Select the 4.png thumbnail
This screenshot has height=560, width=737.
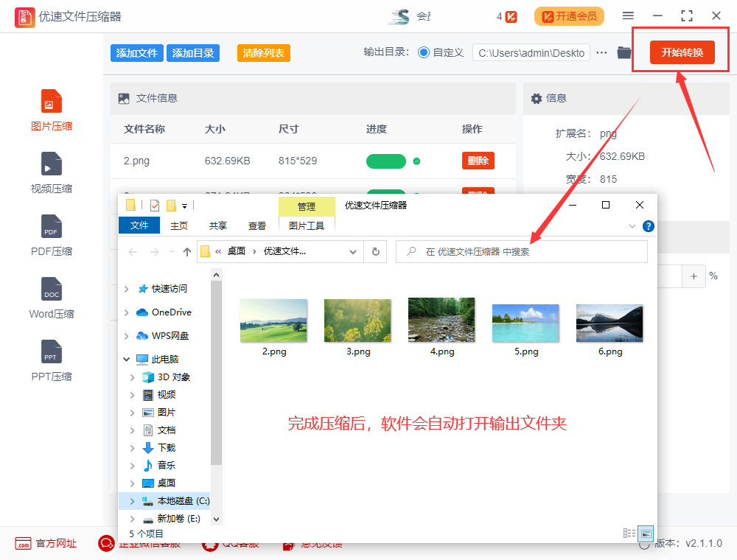[x=441, y=321]
